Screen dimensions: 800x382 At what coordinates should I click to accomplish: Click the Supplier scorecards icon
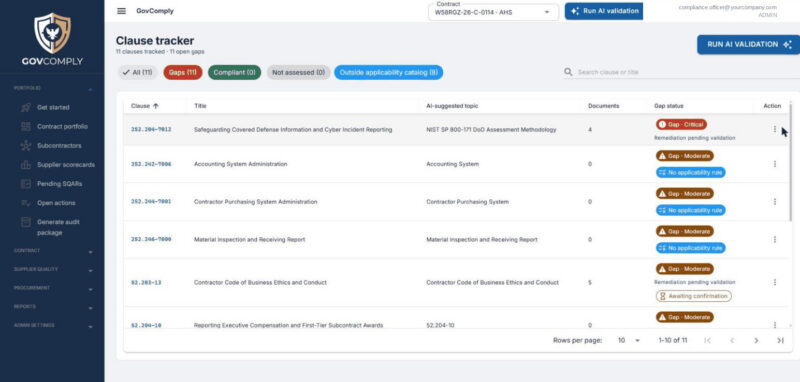pos(26,165)
